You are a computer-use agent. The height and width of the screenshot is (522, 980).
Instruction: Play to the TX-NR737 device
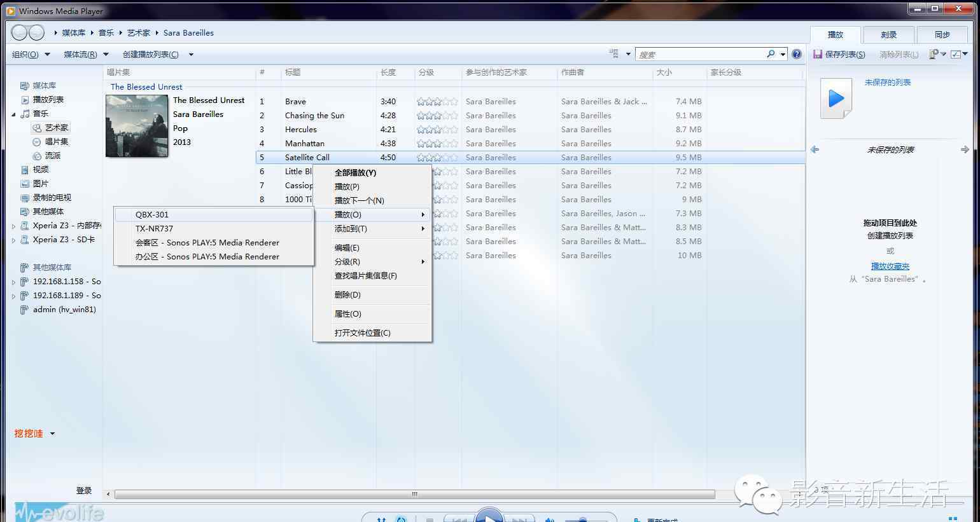click(214, 228)
